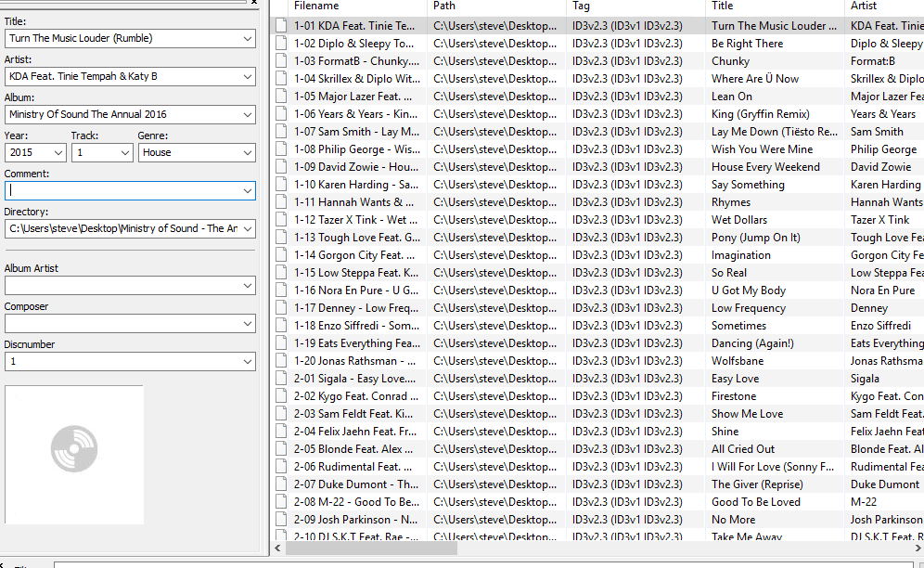The height and width of the screenshot is (568, 924).
Task: Sort by the Title column header
Action: click(x=775, y=6)
